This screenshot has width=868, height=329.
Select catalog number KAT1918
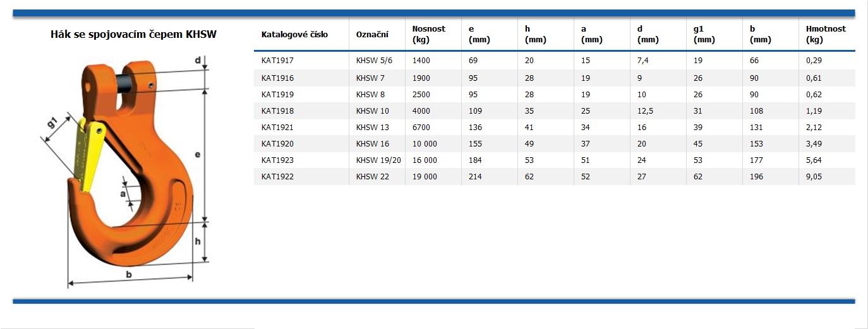[277, 111]
